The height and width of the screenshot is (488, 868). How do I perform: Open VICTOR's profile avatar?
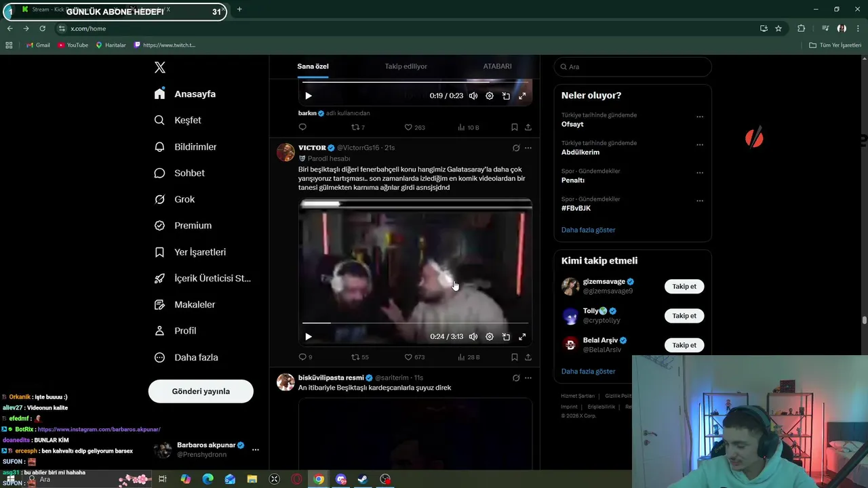pos(285,152)
